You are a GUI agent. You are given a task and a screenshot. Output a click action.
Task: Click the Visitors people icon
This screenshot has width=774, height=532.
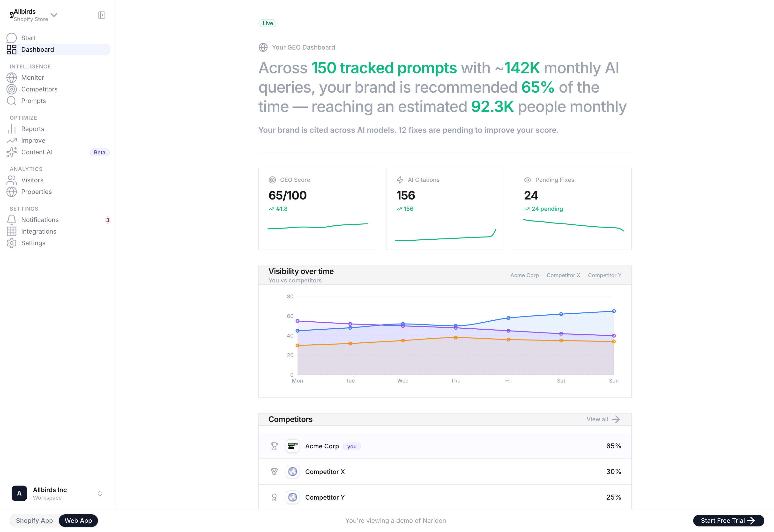(x=12, y=180)
